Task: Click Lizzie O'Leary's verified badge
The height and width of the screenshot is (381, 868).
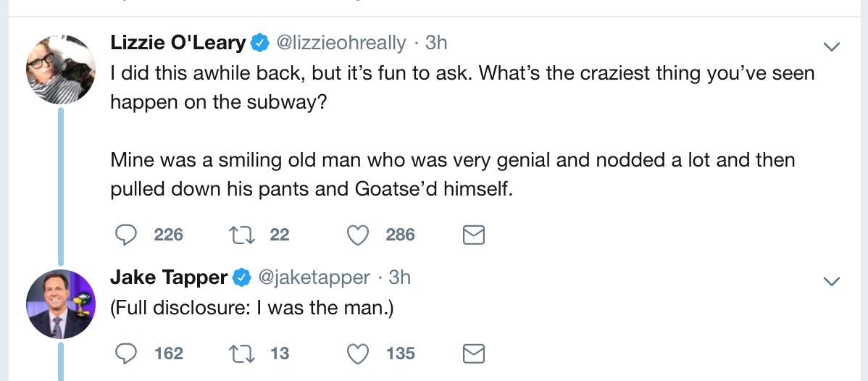Action: (x=259, y=43)
